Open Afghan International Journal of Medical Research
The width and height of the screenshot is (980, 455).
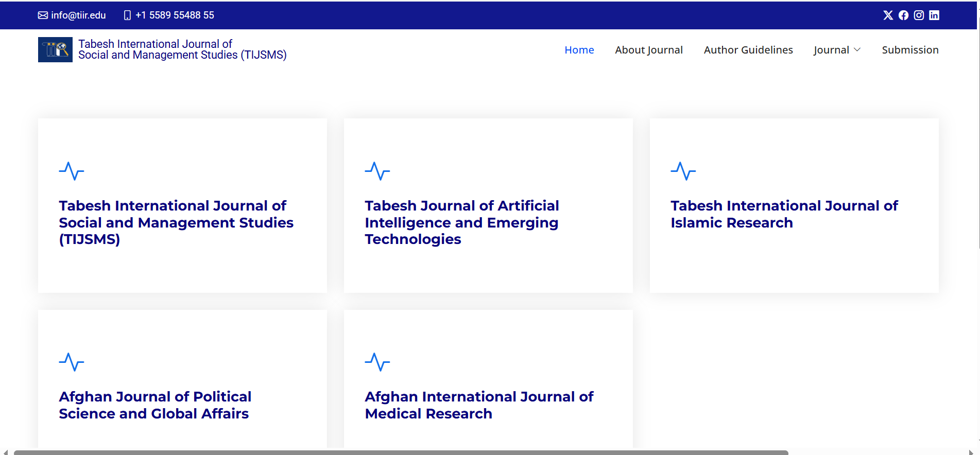pyautogui.click(x=479, y=405)
